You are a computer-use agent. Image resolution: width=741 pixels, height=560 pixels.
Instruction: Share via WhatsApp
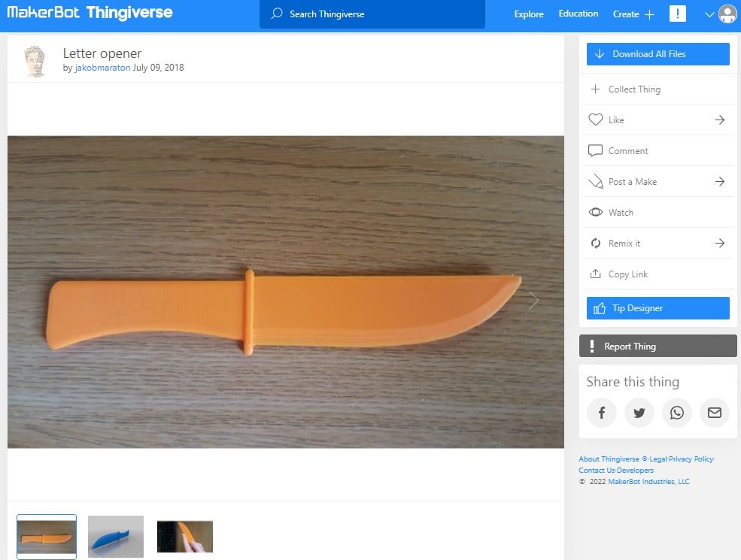point(676,412)
